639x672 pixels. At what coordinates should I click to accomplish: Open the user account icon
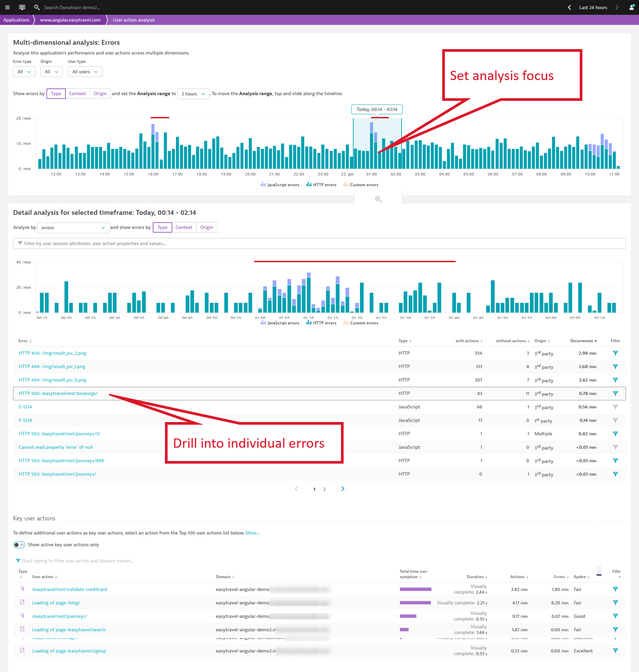pos(632,8)
